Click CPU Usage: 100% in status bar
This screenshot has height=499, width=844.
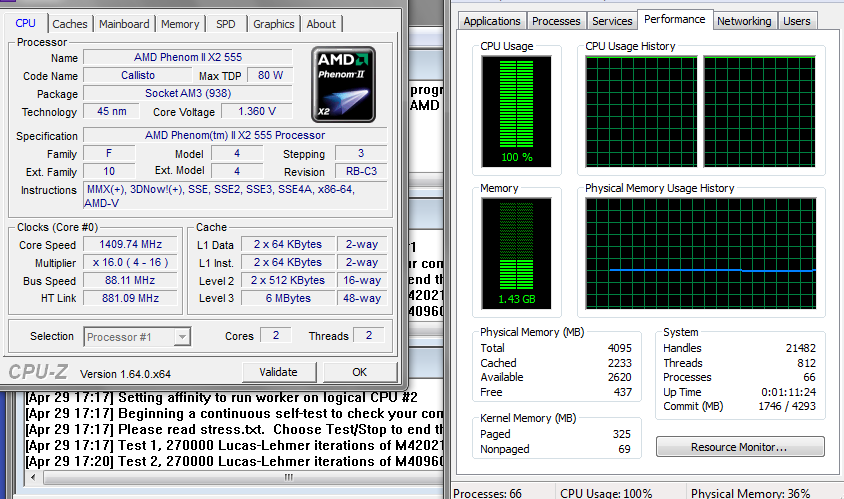[606, 493]
